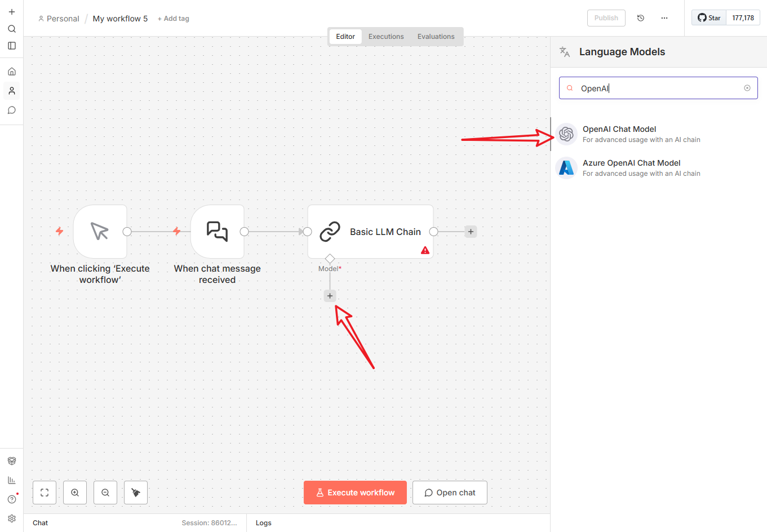Click the workflow history icon
This screenshot has height=532, width=767.
click(x=641, y=18)
